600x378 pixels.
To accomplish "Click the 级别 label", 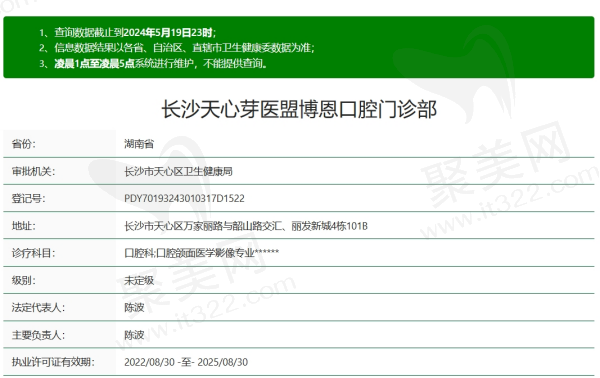I will (x=24, y=280).
